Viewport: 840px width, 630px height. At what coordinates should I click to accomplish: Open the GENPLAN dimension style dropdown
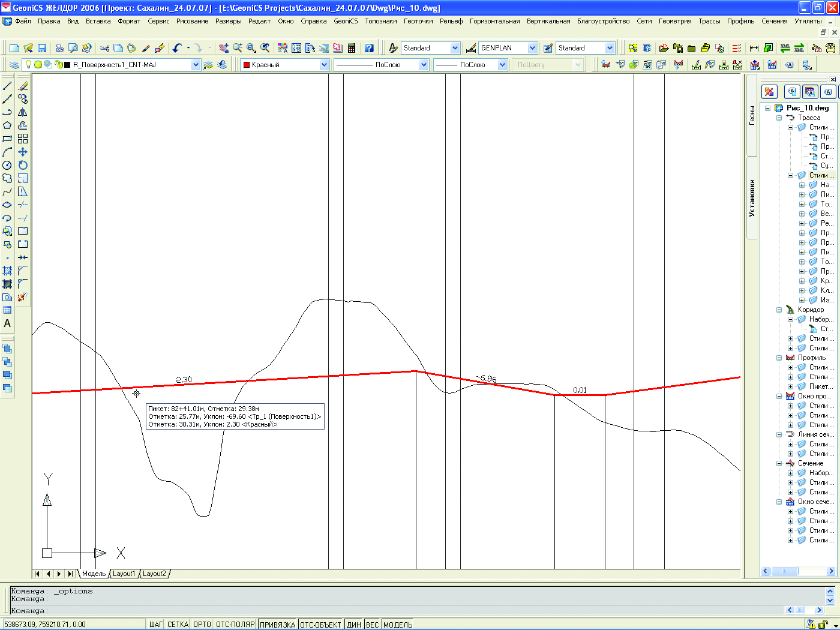(x=532, y=48)
